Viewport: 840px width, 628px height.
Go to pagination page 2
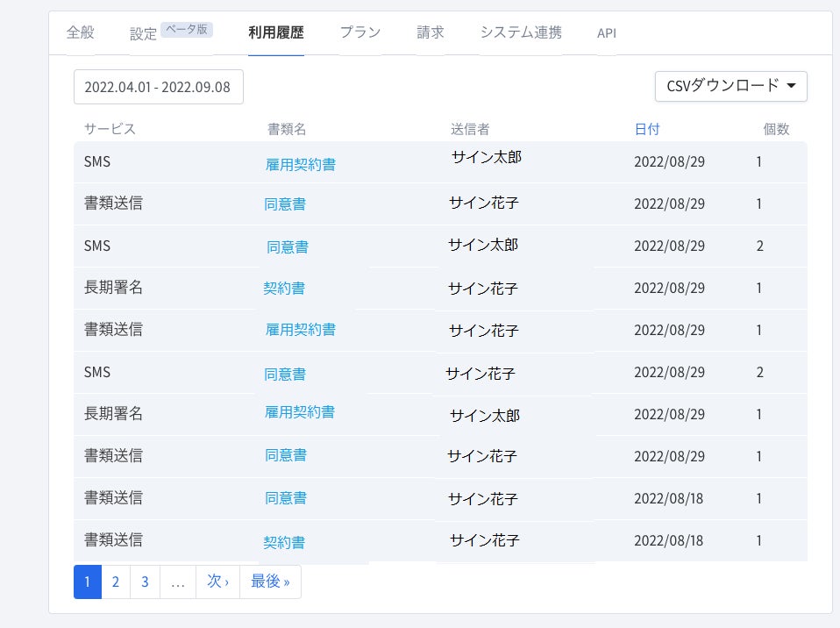[x=116, y=582]
